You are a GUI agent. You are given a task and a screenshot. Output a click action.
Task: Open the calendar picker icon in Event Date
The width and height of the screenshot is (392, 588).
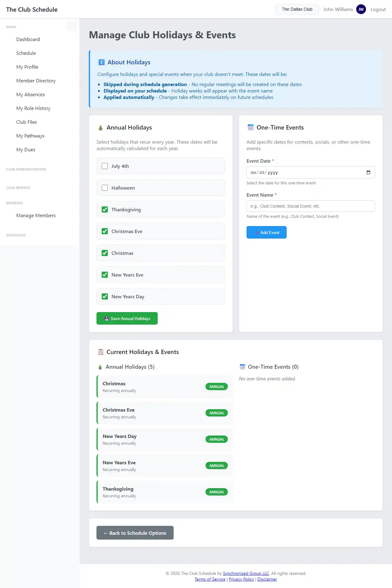pos(368,172)
